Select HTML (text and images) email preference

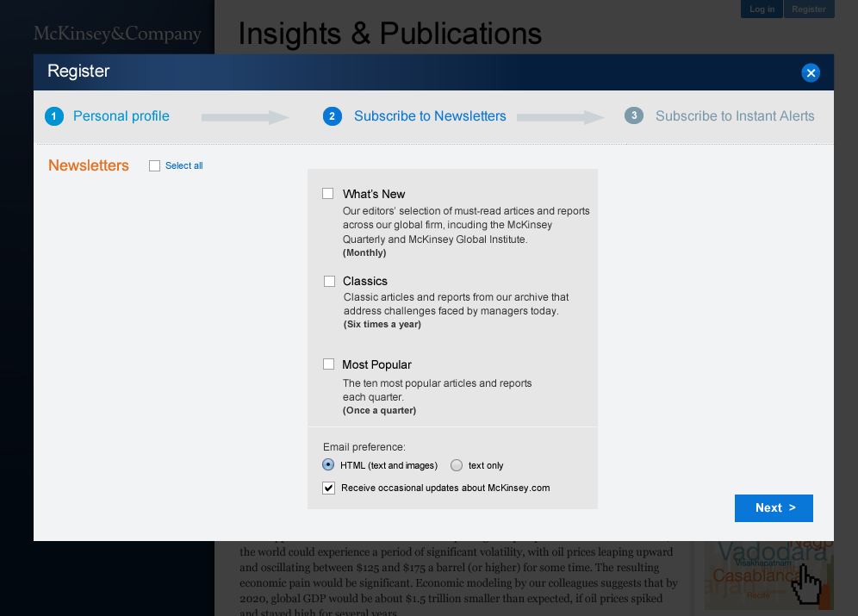pos(327,464)
